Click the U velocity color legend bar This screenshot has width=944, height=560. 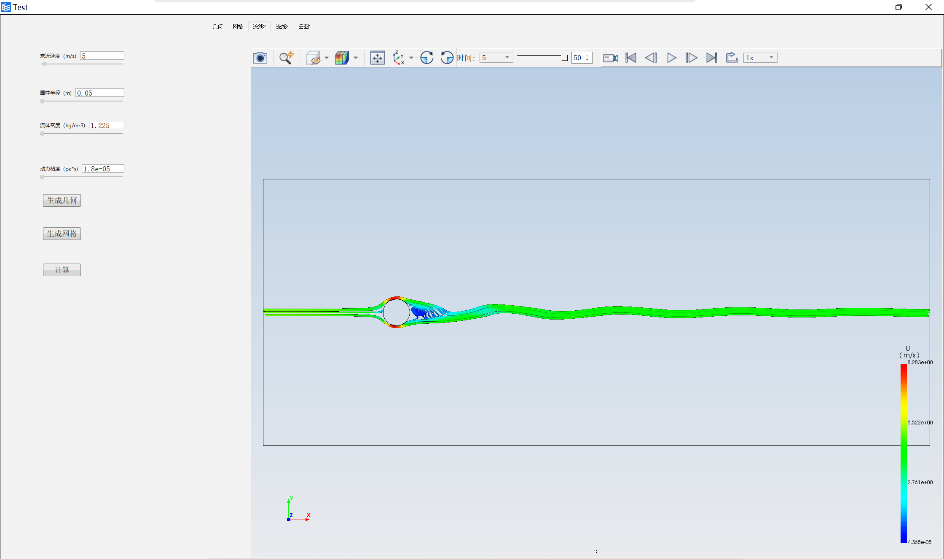pyautogui.click(x=904, y=453)
